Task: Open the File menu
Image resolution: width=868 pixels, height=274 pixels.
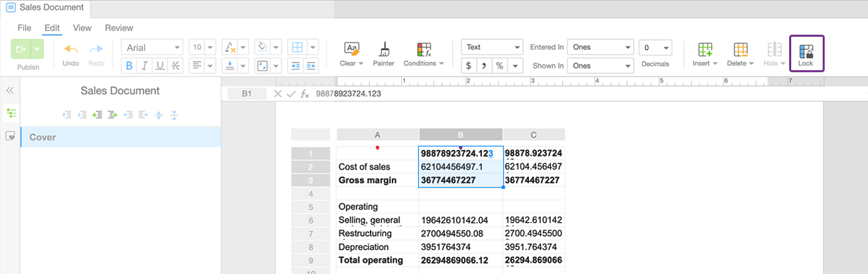Action: pyautogui.click(x=24, y=28)
